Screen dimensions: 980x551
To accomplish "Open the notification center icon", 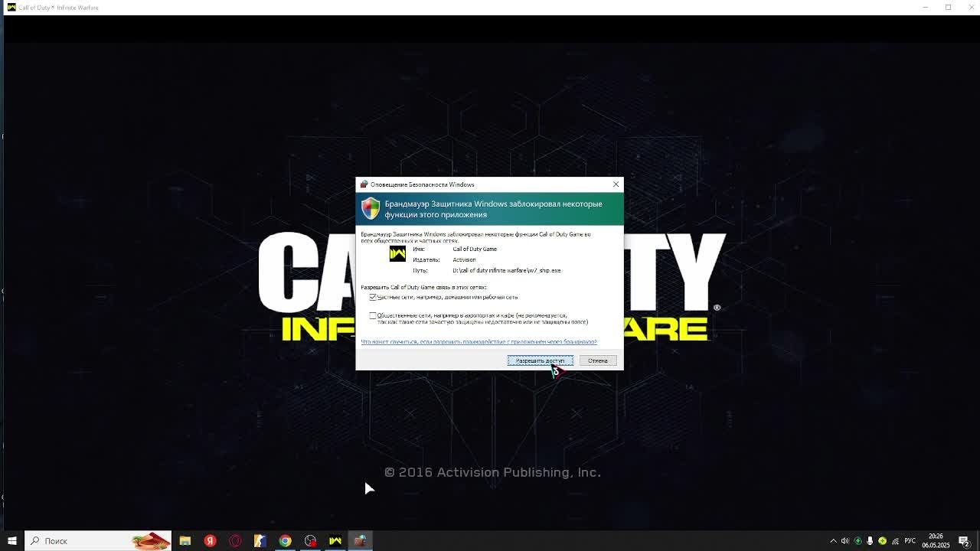I will pyautogui.click(x=964, y=541).
